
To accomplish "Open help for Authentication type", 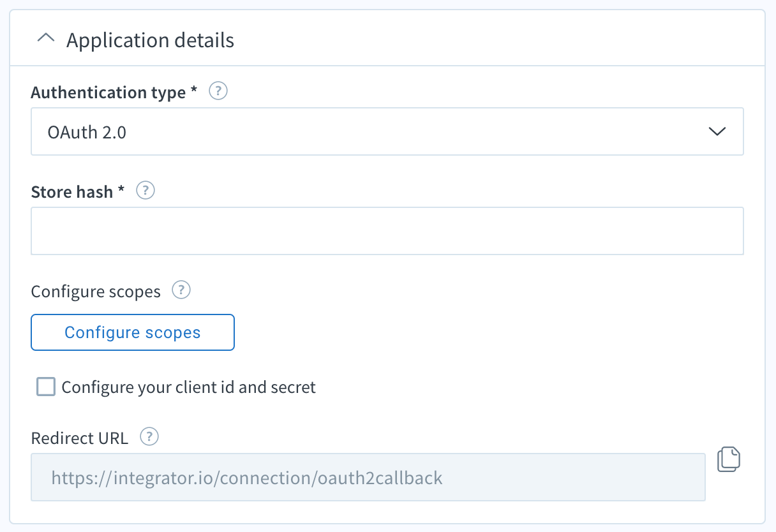I will click(218, 92).
